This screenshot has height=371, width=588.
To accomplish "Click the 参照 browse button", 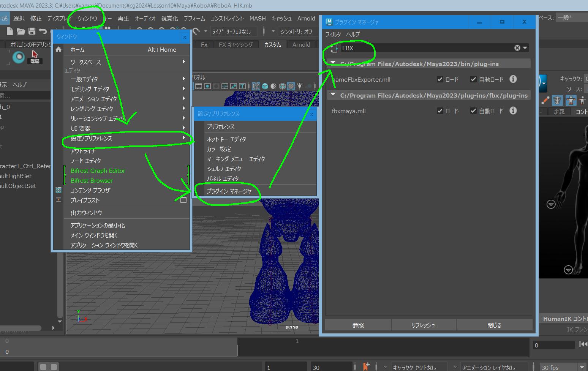I will click(x=358, y=325).
